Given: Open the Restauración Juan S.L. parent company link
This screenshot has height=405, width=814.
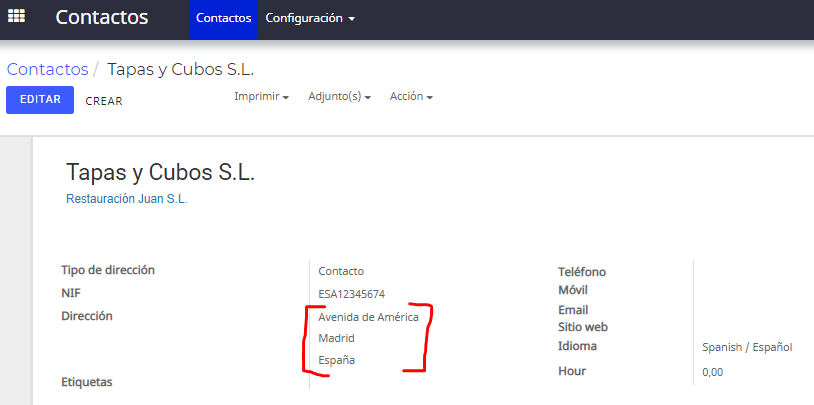Looking at the screenshot, I should 127,199.
